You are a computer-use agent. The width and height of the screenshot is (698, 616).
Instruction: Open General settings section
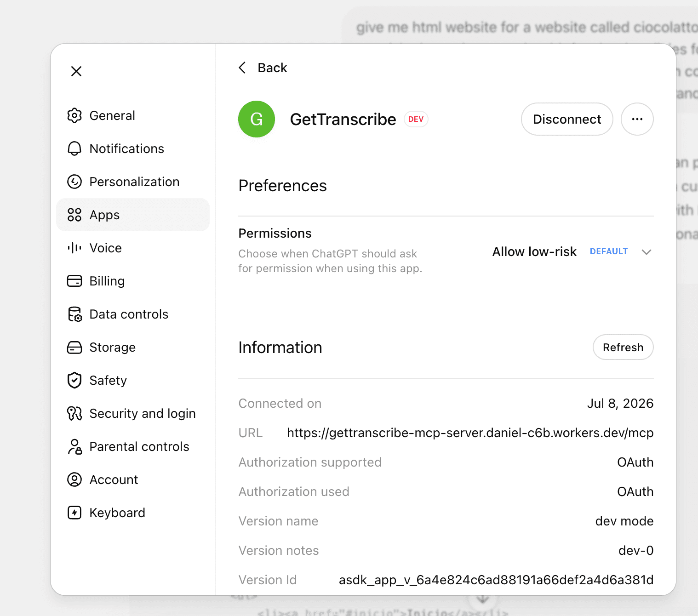pyautogui.click(x=133, y=115)
